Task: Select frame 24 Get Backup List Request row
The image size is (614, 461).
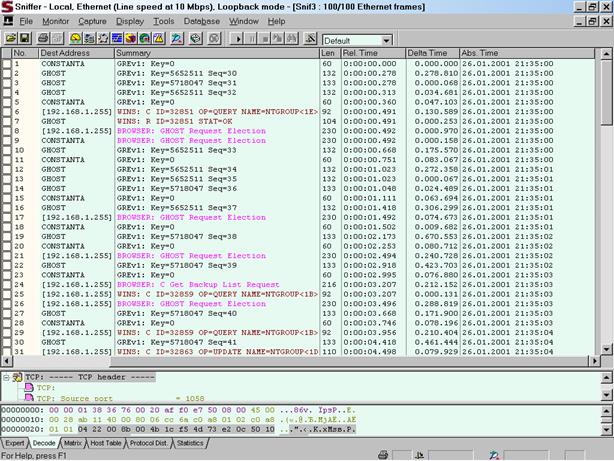Action: pos(200,283)
